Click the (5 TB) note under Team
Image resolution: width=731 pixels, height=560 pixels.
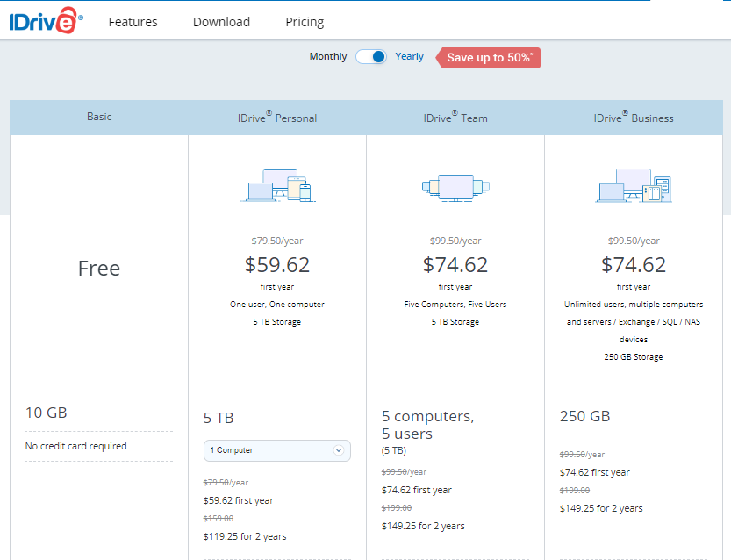[394, 450]
